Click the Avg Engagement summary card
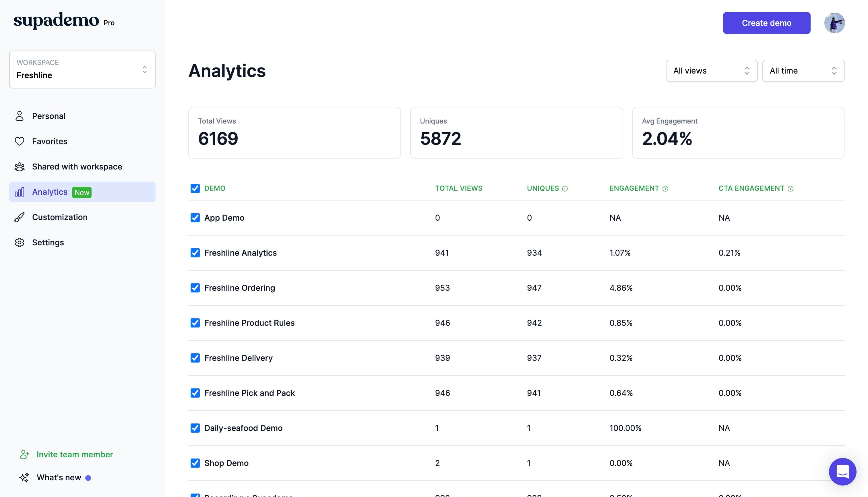This screenshot has width=868, height=497. 738,133
